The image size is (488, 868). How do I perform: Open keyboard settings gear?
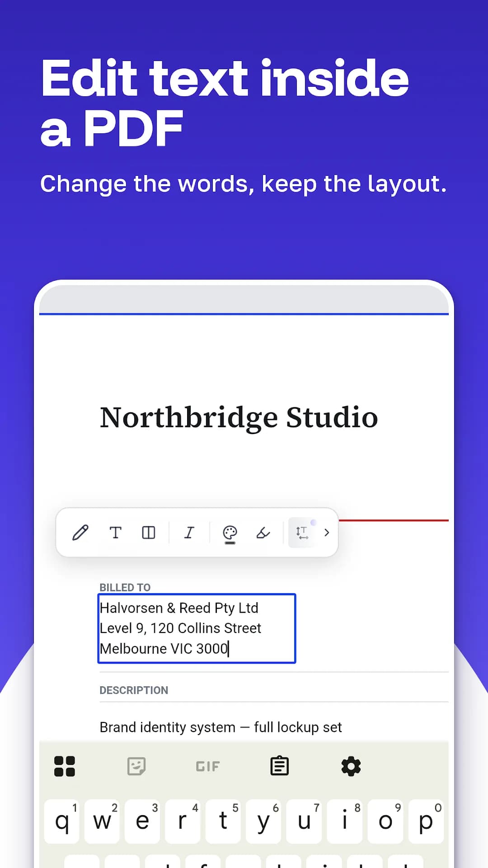point(351,766)
